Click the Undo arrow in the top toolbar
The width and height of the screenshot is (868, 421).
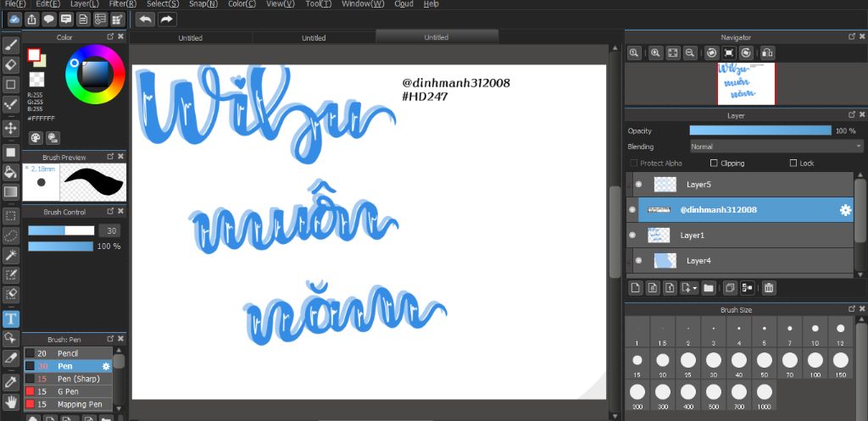pyautogui.click(x=145, y=19)
